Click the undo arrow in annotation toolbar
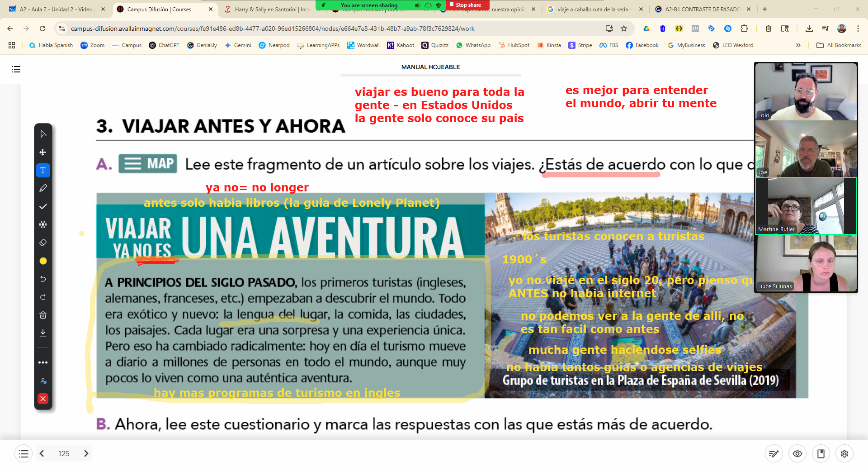 [x=43, y=279]
